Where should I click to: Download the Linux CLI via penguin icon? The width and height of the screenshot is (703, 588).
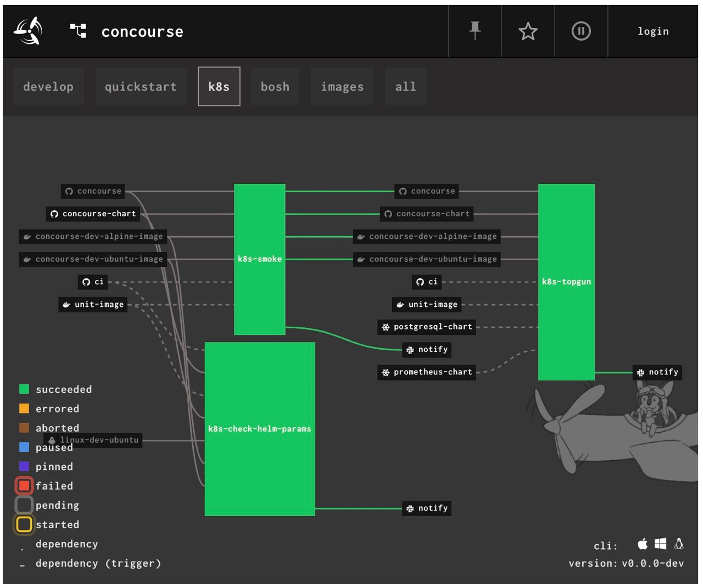pyautogui.click(x=679, y=544)
